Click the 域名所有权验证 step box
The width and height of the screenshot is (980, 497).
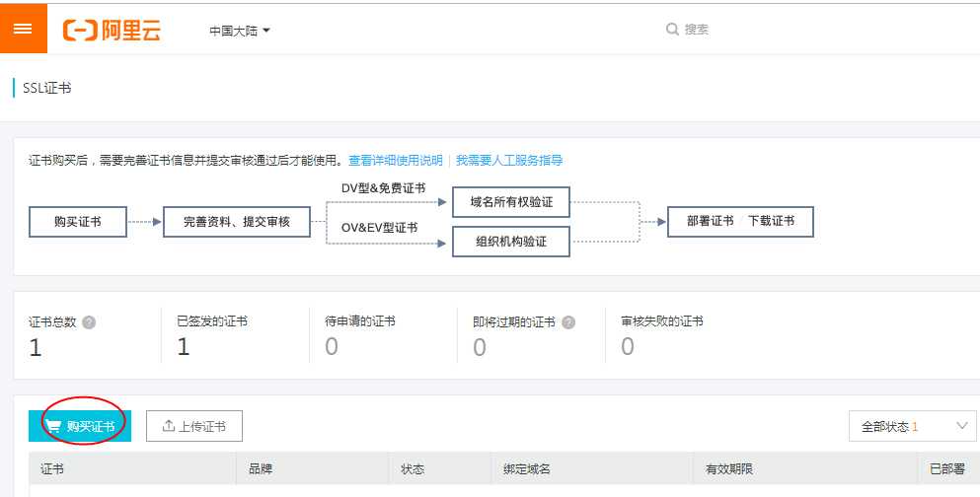(x=511, y=203)
